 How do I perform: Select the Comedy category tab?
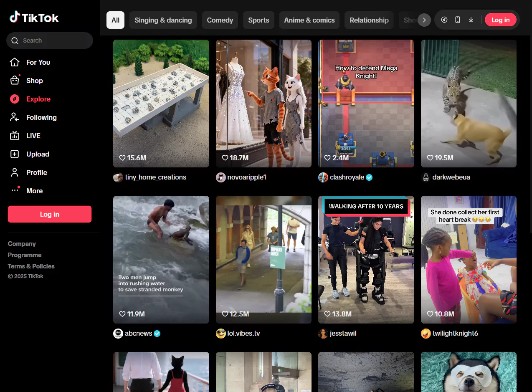click(220, 20)
